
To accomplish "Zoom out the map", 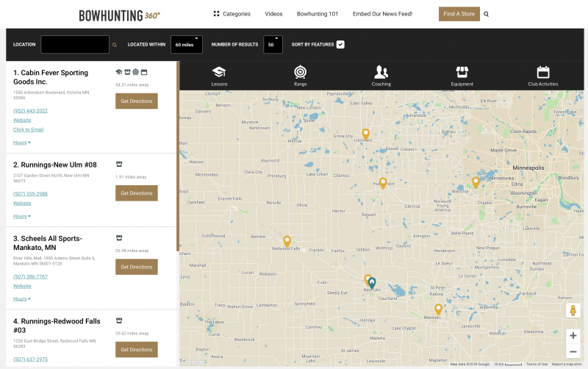I will coord(573,351).
